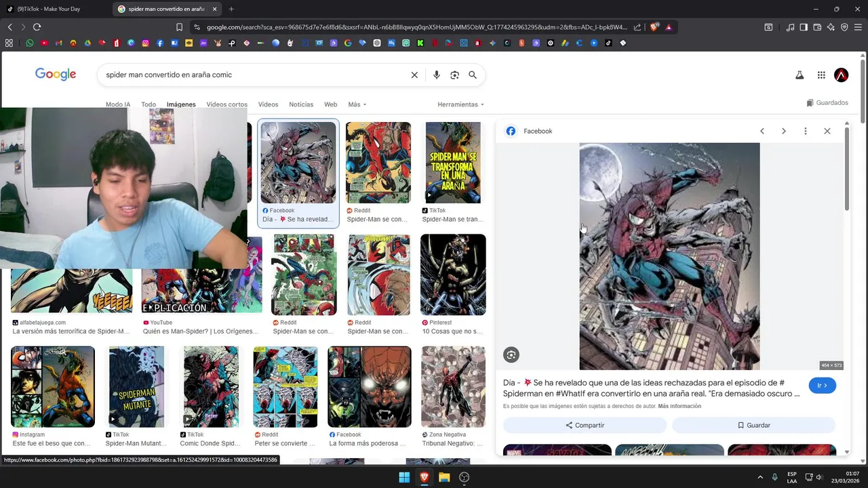
Task: Open the TikTok bookmark icon in bookmarks bar
Action: pos(608,43)
